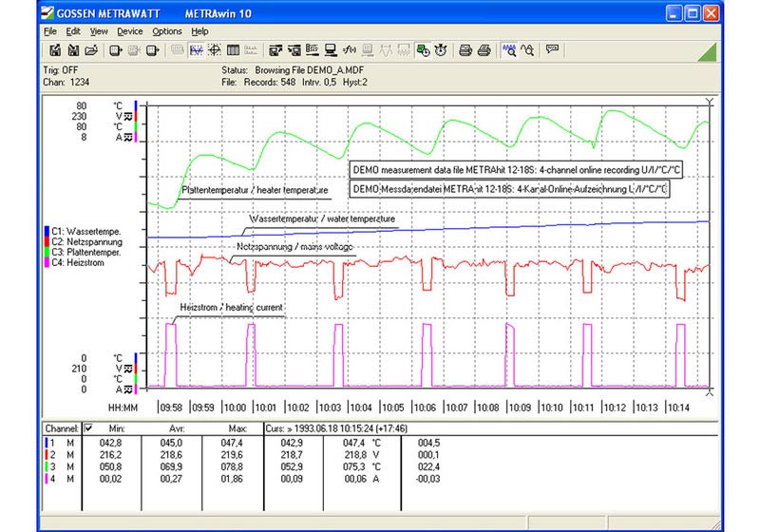Click the cursor marker at chart bottom-right
This screenshot has width=760, height=532.
point(710,392)
